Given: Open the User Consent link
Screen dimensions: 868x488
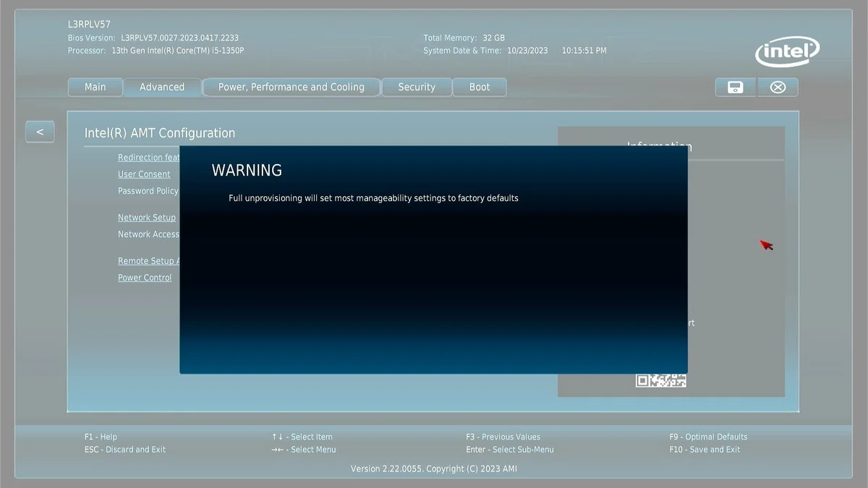Looking at the screenshot, I should tap(144, 174).
